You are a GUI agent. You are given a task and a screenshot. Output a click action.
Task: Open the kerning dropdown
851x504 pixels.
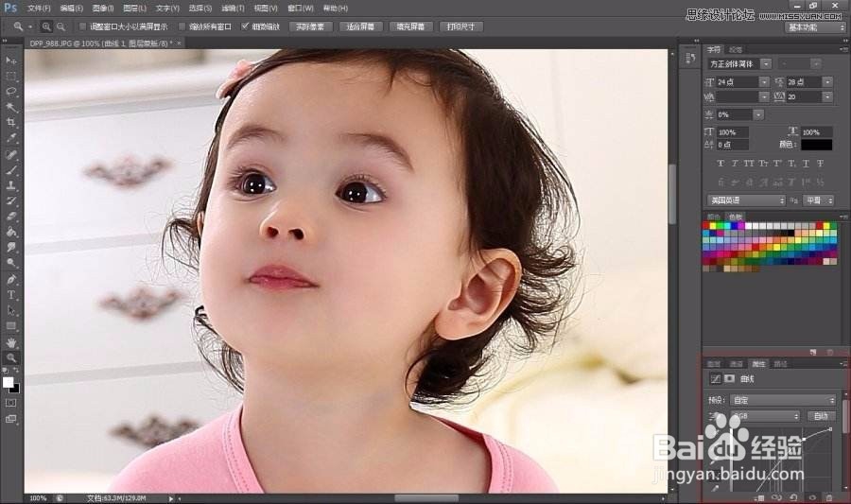tap(764, 96)
